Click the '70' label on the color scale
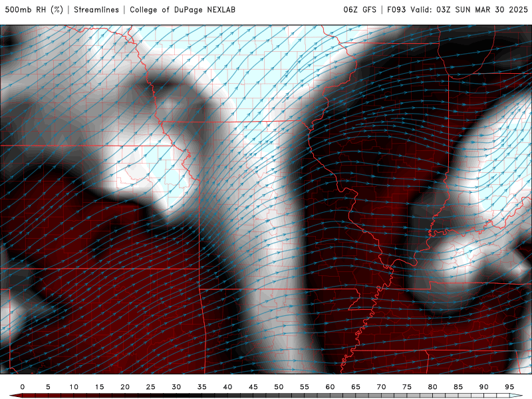Screen dimensions: 532x399 coord(381,387)
